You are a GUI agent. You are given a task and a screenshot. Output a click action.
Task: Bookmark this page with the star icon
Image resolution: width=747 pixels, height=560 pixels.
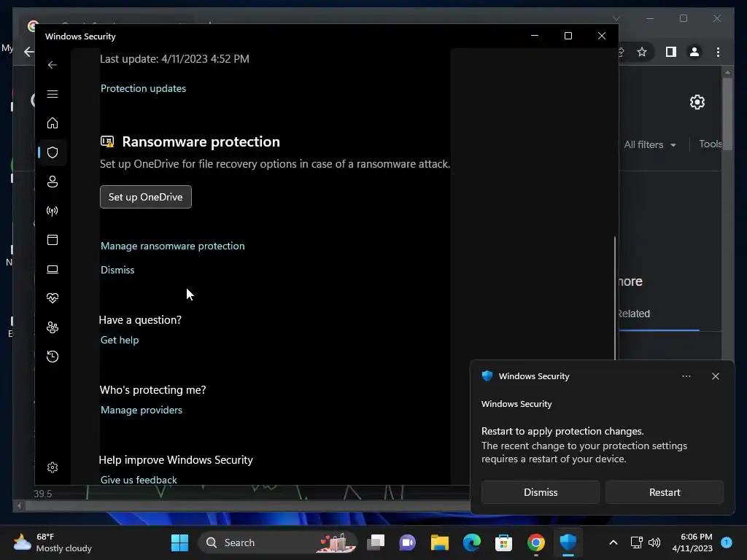point(642,52)
